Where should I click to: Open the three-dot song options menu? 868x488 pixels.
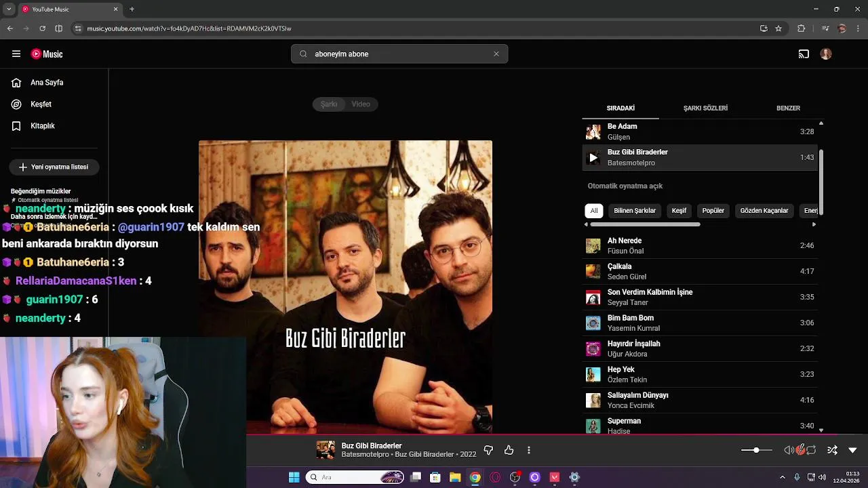(x=529, y=450)
